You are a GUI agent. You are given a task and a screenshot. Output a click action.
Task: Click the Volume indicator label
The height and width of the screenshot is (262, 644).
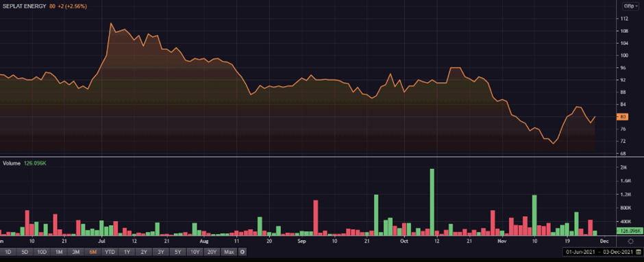click(12, 163)
